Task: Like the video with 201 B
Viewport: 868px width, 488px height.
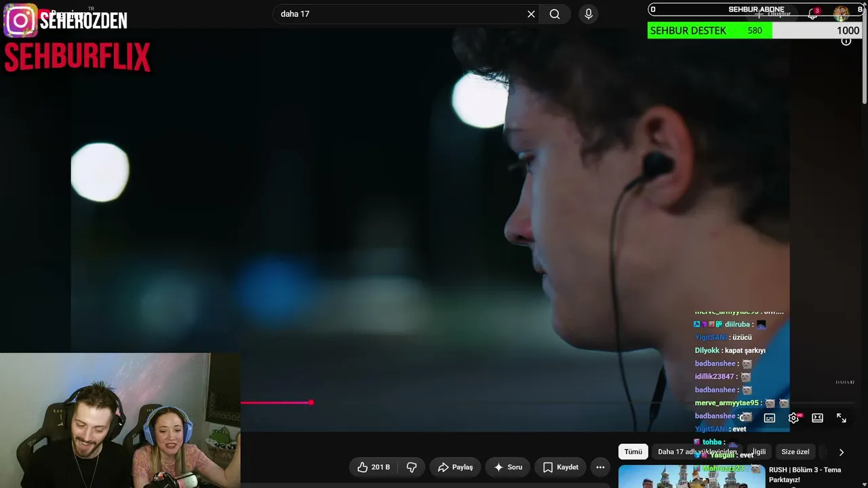Action: [374, 467]
